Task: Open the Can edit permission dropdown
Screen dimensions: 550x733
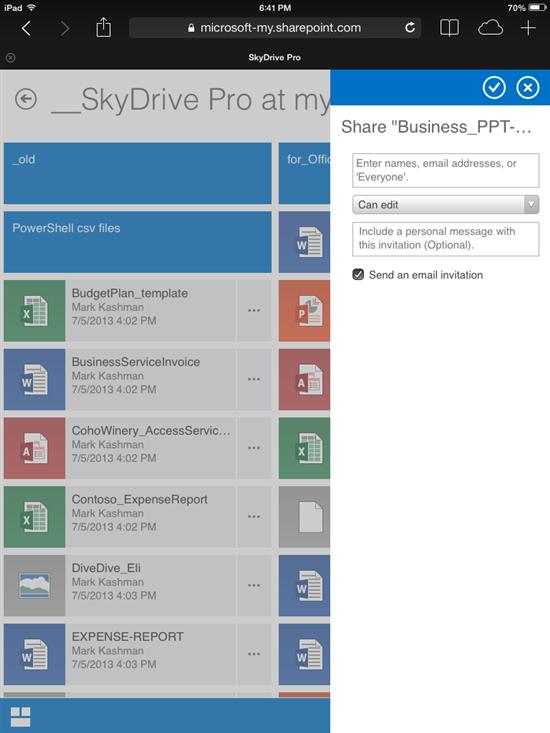Action: (x=445, y=205)
